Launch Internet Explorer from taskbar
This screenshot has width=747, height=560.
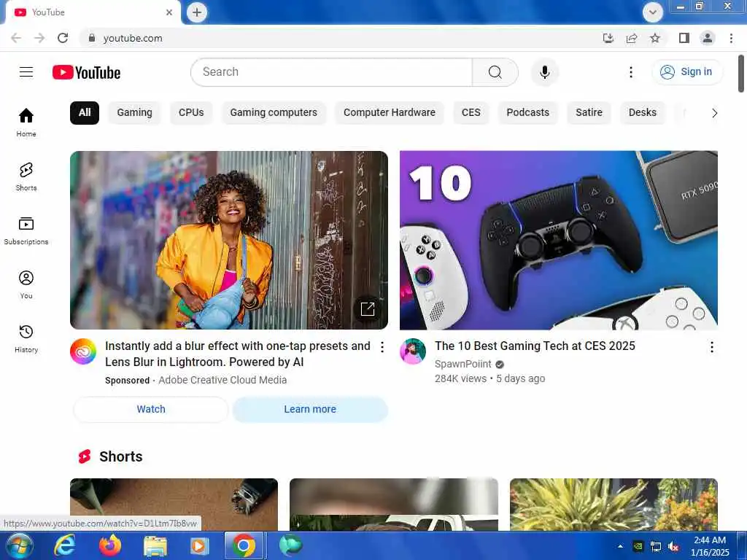pos(65,545)
